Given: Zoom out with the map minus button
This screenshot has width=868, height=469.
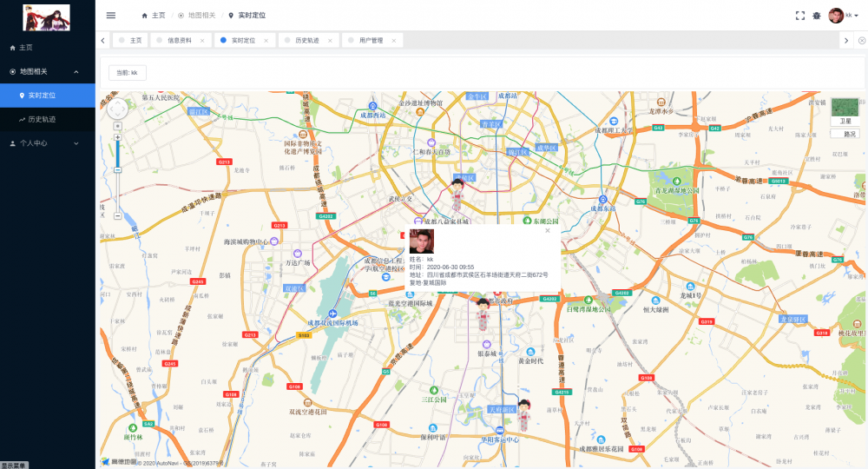Looking at the screenshot, I should [117, 215].
